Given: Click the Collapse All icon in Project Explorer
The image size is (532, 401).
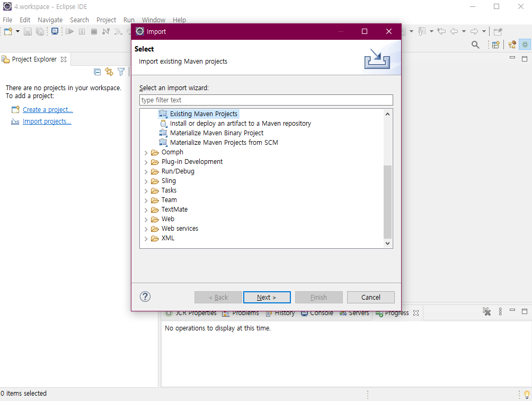Looking at the screenshot, I should click(97, 72).
